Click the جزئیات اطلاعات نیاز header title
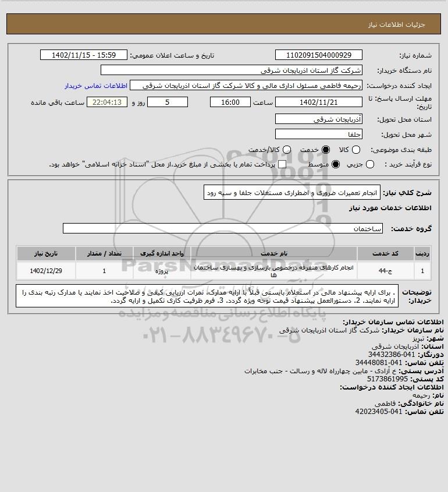The width and height of the screenshot is (448, 492). pyautogui.click(x=396, y=24)
